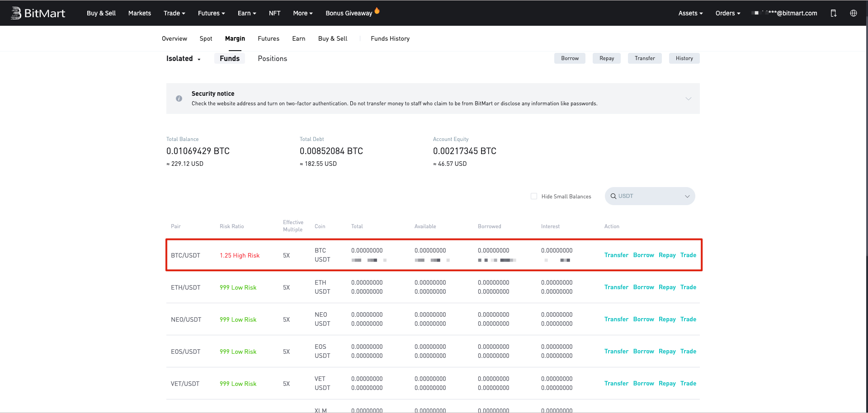
Task: Click Total Balance value 0.01069429 BTC
Action: pos(198,151)
